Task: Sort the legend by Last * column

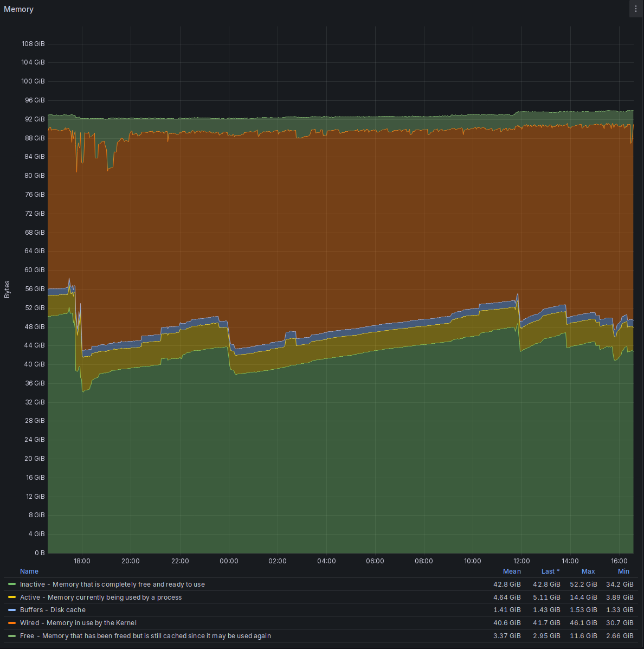Action: point(550,571)
